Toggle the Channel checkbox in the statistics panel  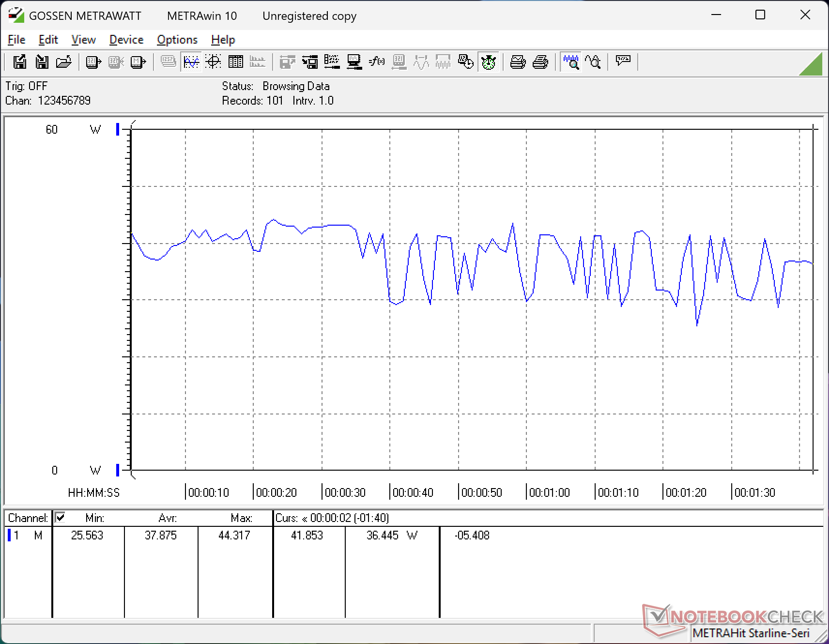click(60, 518)
